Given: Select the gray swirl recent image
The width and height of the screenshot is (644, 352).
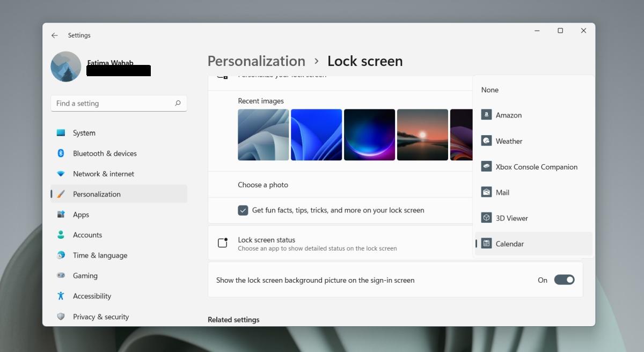Looking at the screenshot, I should (x=264, y=135).
